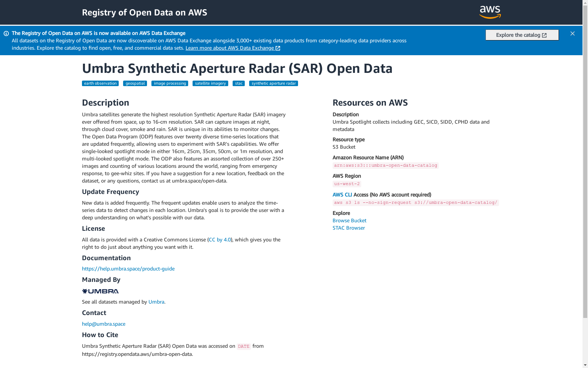The image size is (588, 368).
Task: Open the Registry of Open Data on AWS home
Action: point(144,13)
